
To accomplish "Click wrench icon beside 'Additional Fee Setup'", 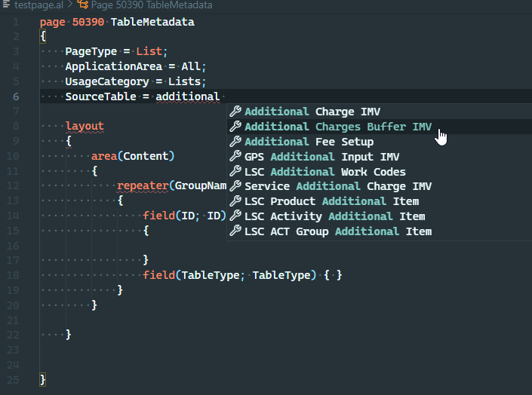I will (x=235, y=141).
